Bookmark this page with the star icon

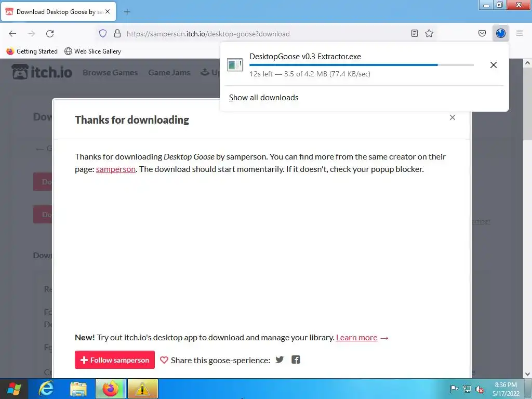click(429, 33)
